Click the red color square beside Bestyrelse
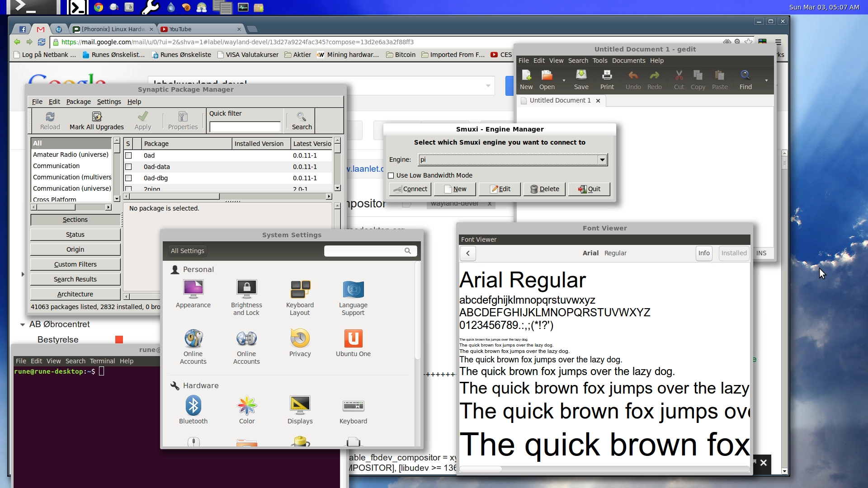Viewport: 868px width, 488px height. tap(119, 338)
